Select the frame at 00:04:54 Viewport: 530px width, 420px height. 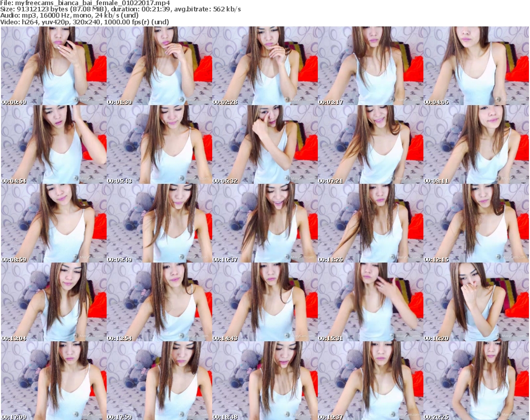click(54, 144)
